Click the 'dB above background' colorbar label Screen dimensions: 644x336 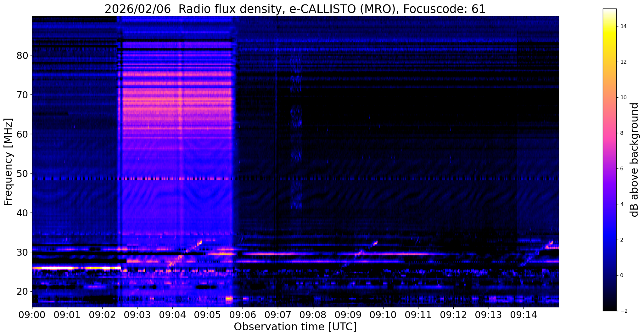tap(635, 160)
